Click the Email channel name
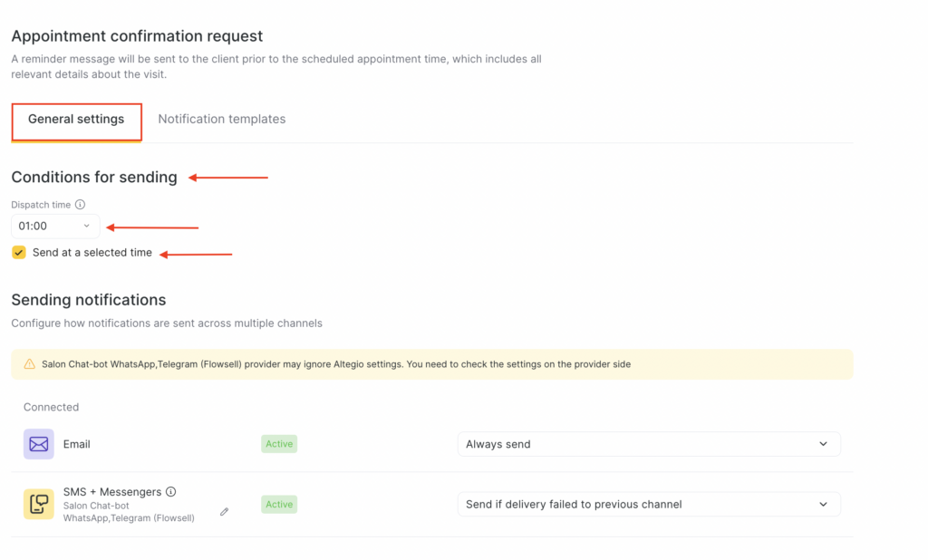 pos(77,444)
